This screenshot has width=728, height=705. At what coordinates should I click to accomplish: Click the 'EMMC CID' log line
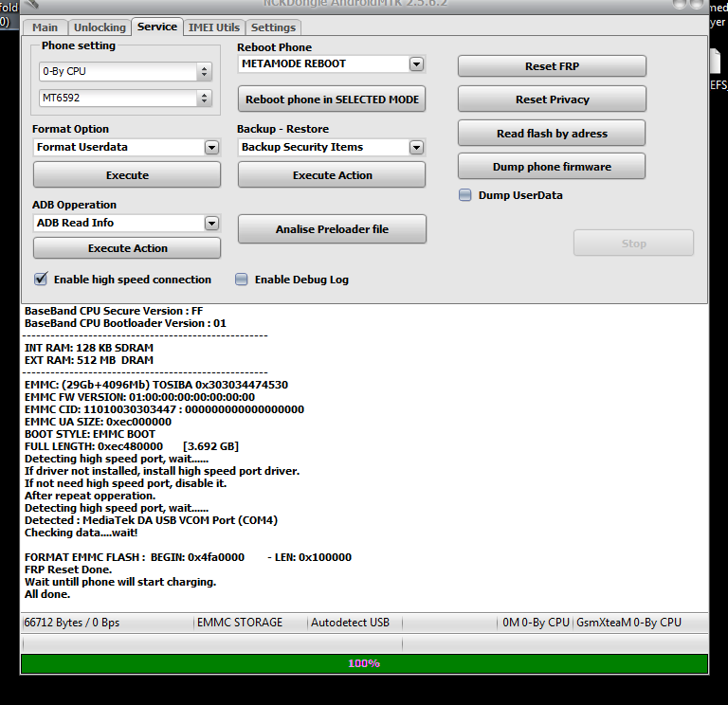click(164, 409)
